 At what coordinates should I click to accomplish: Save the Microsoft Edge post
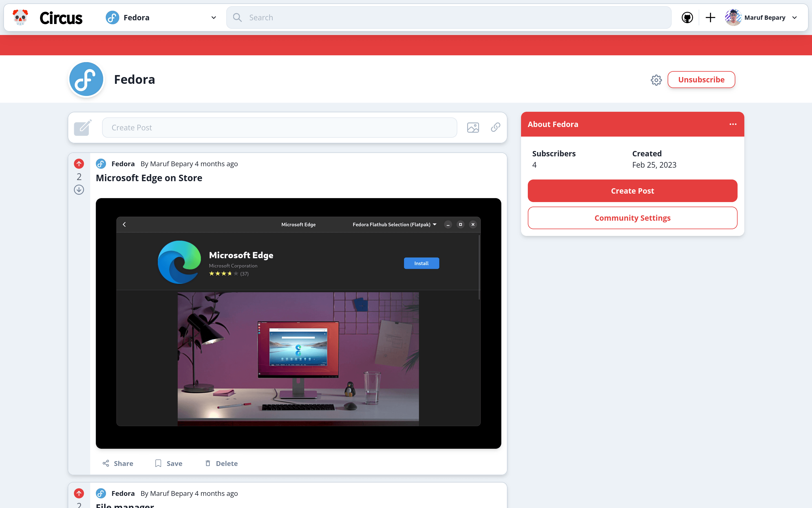169,463
